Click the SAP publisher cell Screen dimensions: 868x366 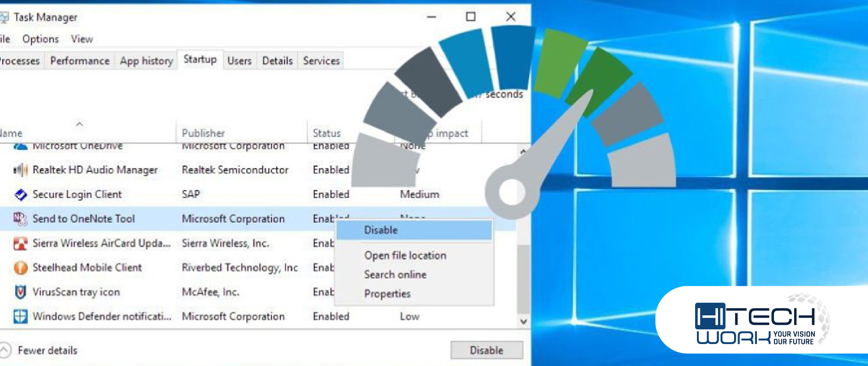pyautogui.click(x=191, y=194)
